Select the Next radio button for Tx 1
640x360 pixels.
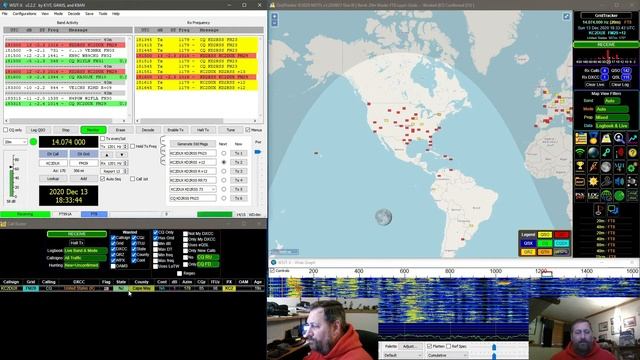coord(224,153)
